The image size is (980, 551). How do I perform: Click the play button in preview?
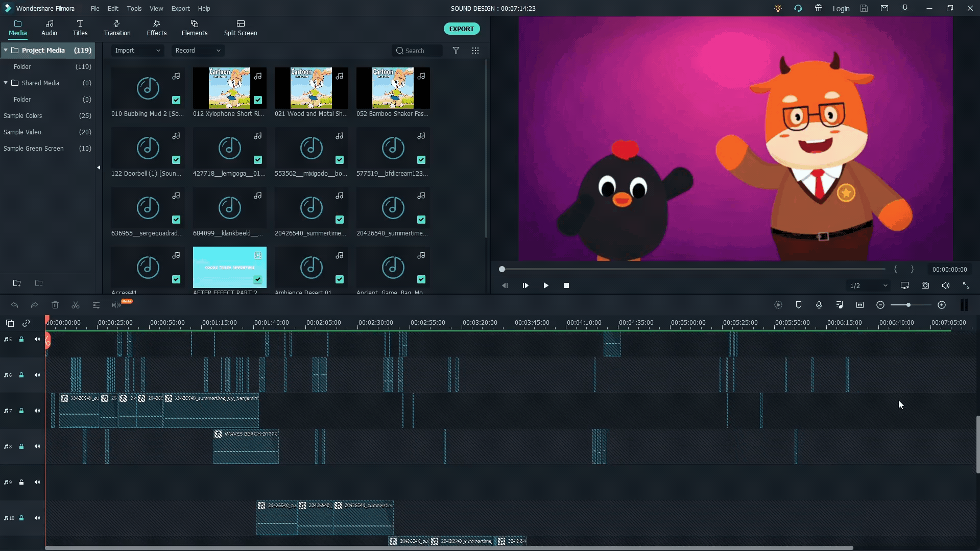[x=546, y=285]
